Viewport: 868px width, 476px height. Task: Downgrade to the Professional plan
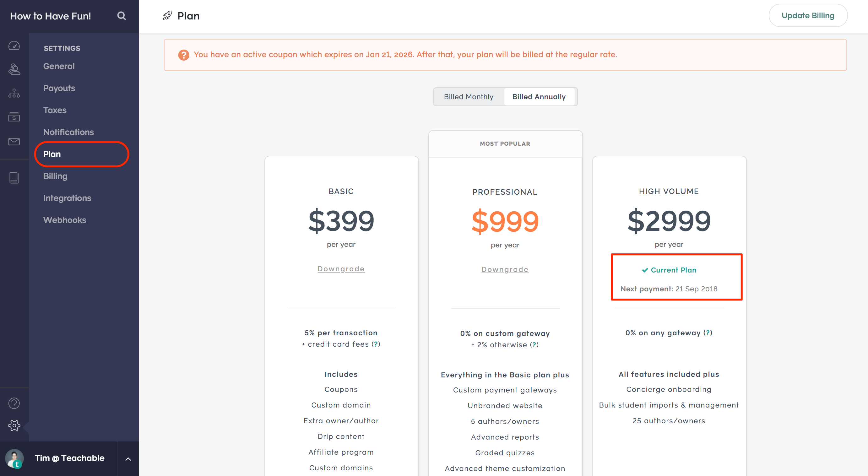pyautogui.click(x=505, y=269)
